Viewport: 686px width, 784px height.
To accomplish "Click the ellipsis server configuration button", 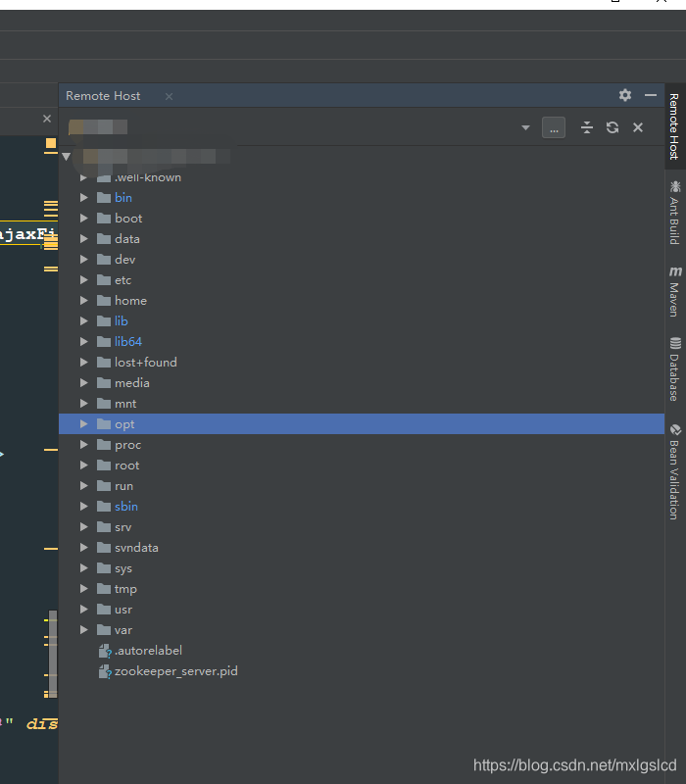I will coord(554,127).
